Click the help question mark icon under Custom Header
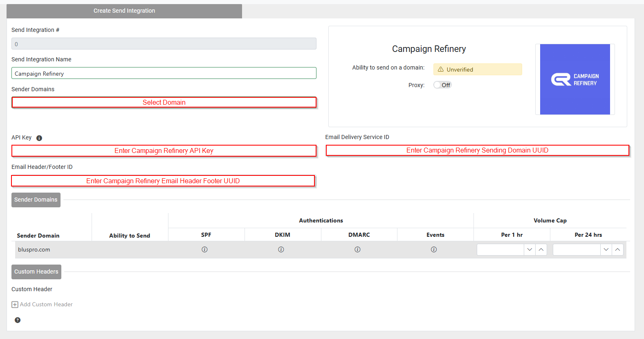 pos(18,320)
